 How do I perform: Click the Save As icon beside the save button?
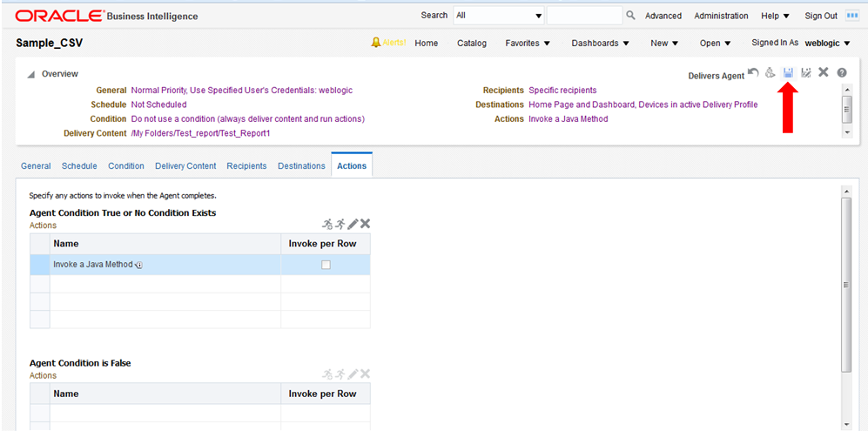[806, 72]
